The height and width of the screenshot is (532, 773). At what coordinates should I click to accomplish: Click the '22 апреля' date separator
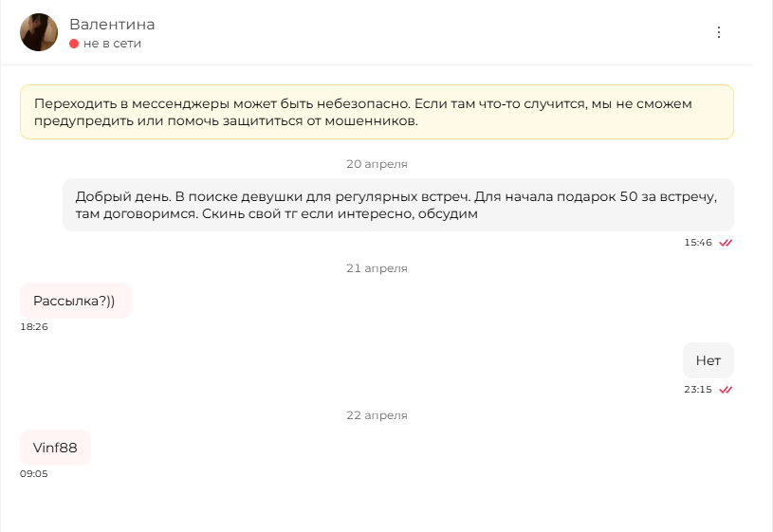[x=377, y=415]
